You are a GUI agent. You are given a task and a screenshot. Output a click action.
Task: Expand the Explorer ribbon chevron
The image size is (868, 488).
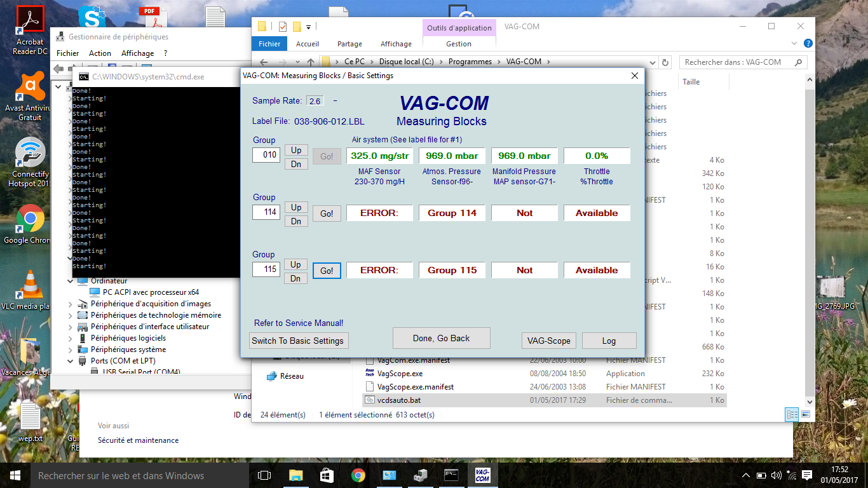click(x=794, y=44)
